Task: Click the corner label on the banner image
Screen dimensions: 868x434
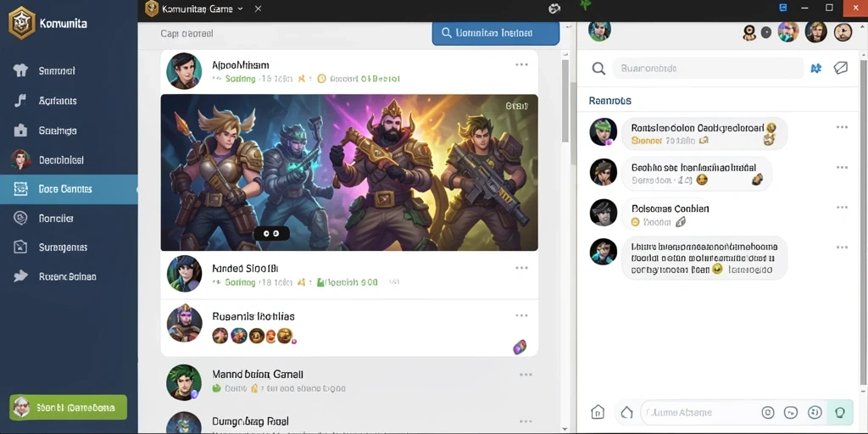Action: point(516,105)
